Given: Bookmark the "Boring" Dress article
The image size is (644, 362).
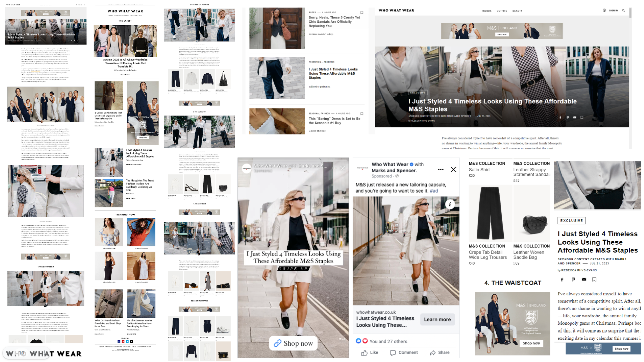Looking at the screenshot, I should pyautogui.click(x=362, y=114).
